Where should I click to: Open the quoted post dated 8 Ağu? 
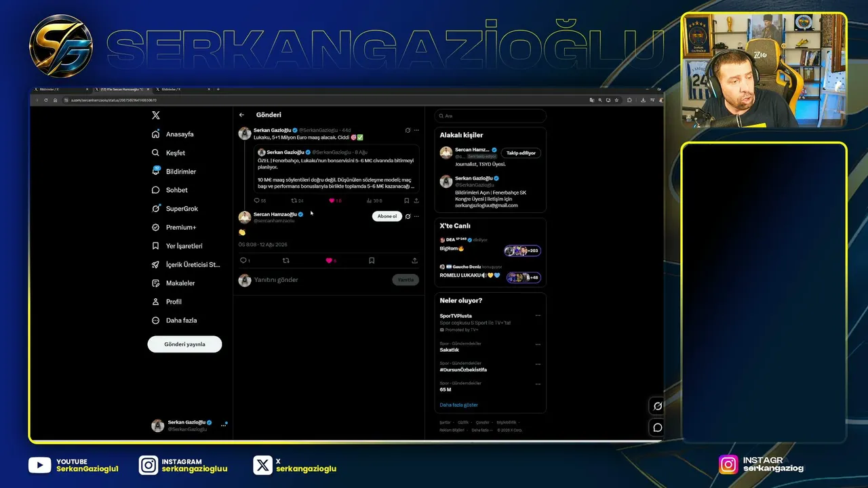(x=337, y=169)
